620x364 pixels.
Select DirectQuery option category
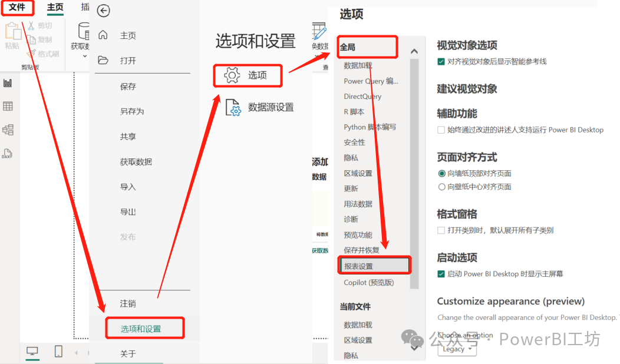[362, 97]
